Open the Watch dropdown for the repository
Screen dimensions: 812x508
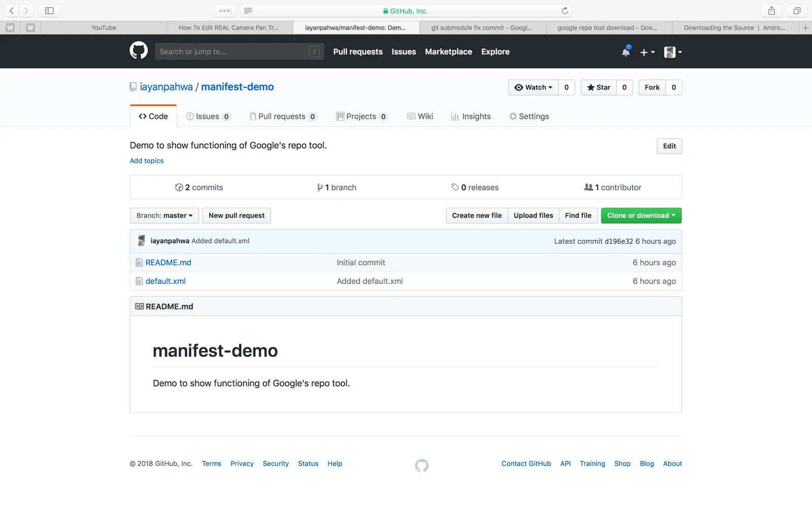point(533,87)
